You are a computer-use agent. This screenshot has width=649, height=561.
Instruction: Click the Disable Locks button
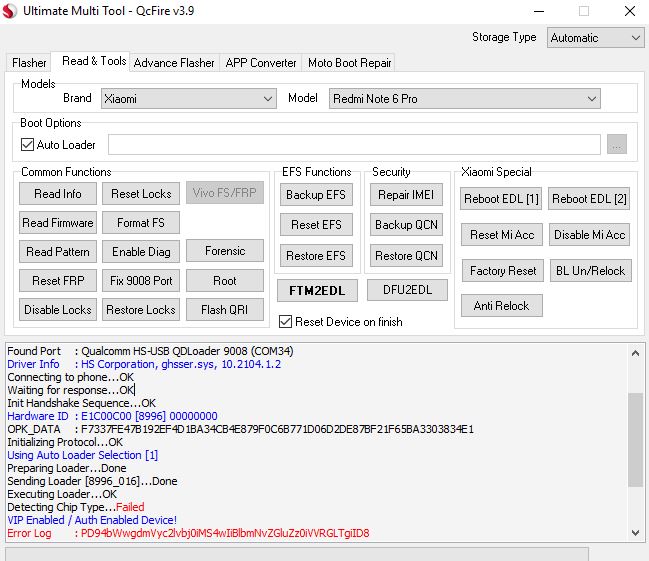pyautogui.click(x=58, y=310)
